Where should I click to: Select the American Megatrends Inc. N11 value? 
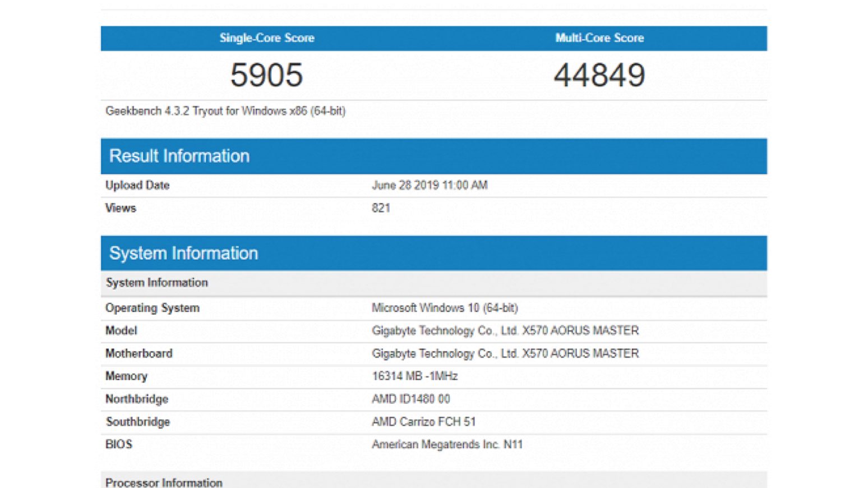click(447, 444)
